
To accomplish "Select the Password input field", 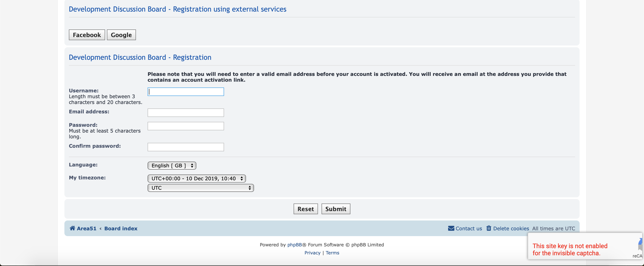I will (186, 126).
